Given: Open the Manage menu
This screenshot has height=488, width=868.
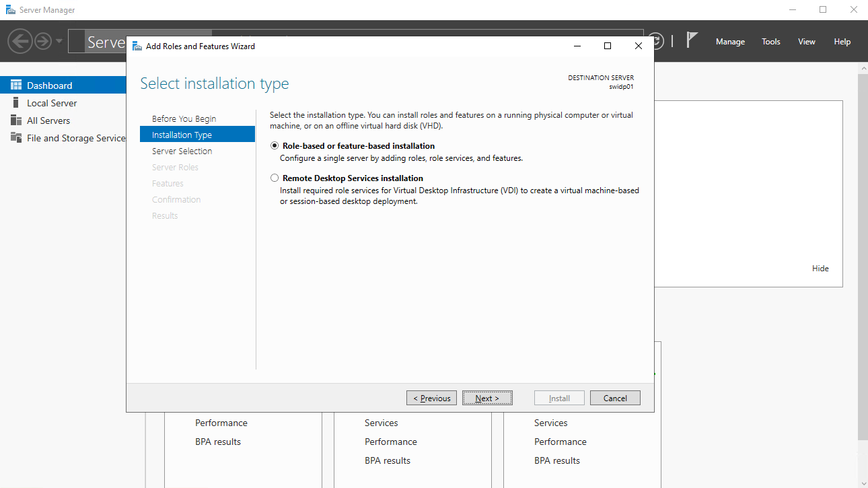Looking at the screenshot, I should tap(730, 42).
